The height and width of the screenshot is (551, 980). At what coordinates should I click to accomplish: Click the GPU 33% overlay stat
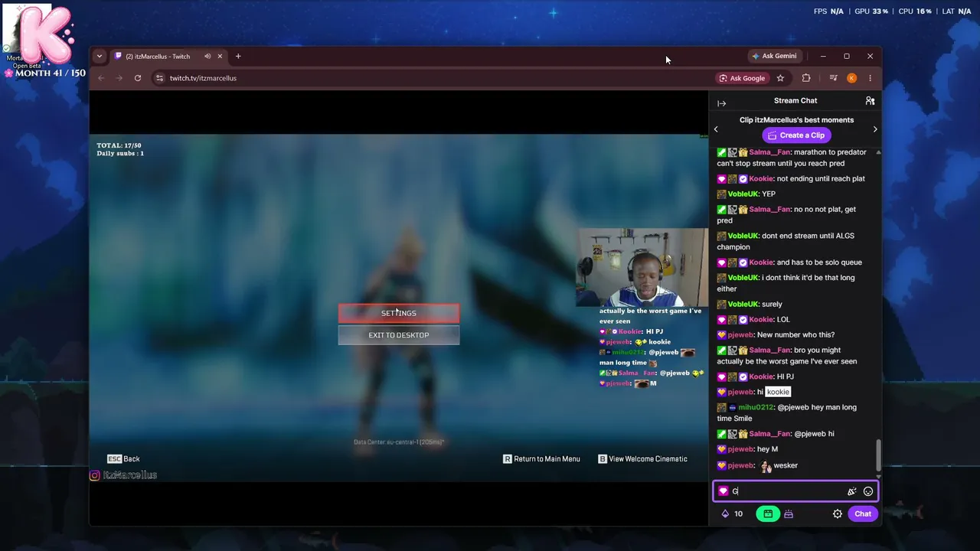tap(871, 11)
